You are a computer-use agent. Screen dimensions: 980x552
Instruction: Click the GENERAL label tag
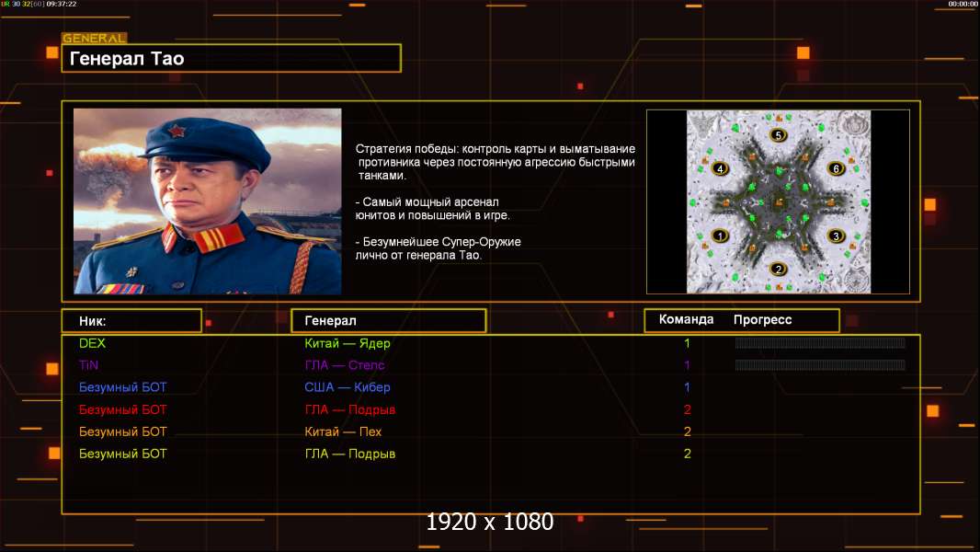point(95,38)
